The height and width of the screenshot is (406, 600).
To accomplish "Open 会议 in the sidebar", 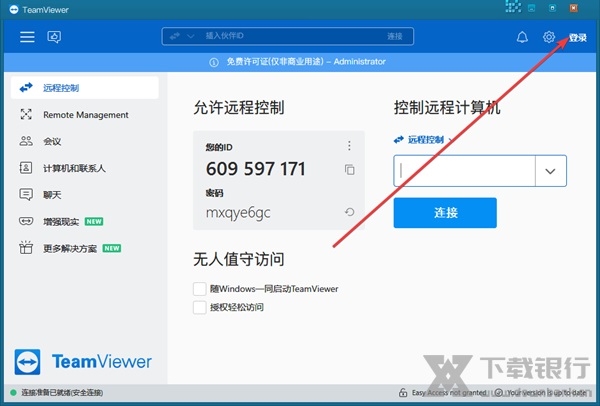I will pyautogui.click(x=85, y=141).
